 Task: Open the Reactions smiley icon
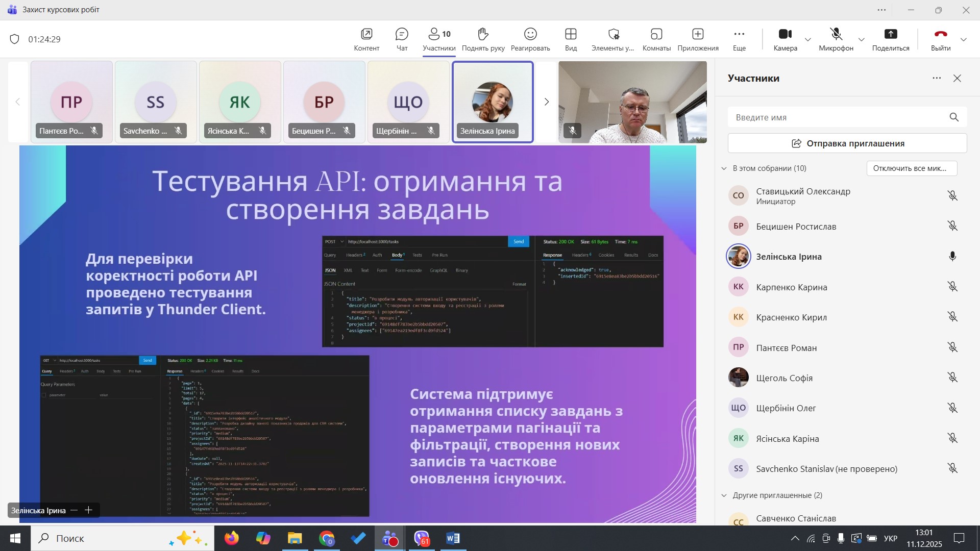click(530, 34)
